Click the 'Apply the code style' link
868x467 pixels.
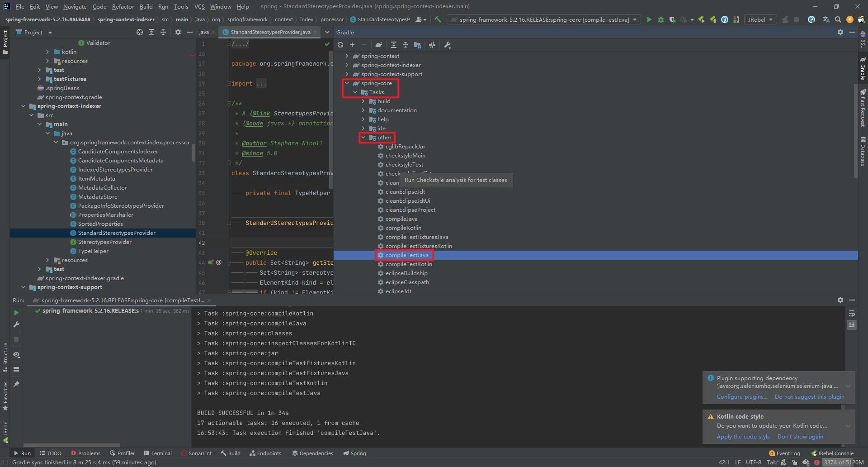(743, 437)
